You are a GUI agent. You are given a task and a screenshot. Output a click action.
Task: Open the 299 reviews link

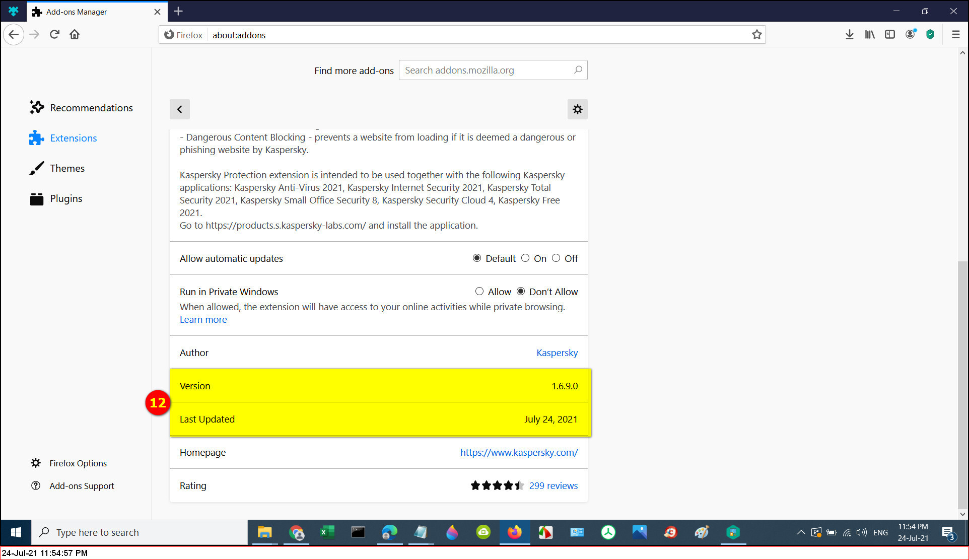coord(553,485)
